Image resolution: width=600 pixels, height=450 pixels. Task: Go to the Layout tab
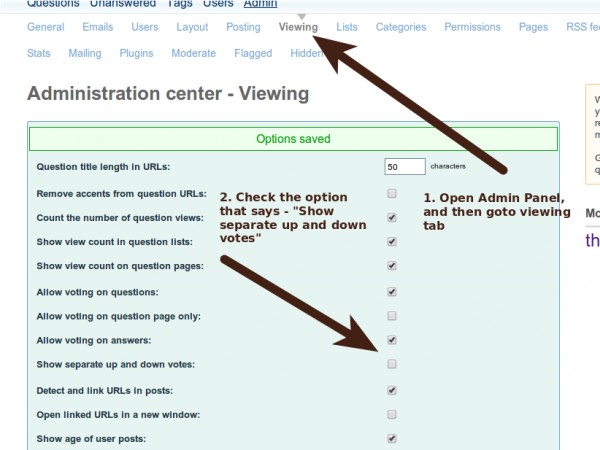click(192, 27)
